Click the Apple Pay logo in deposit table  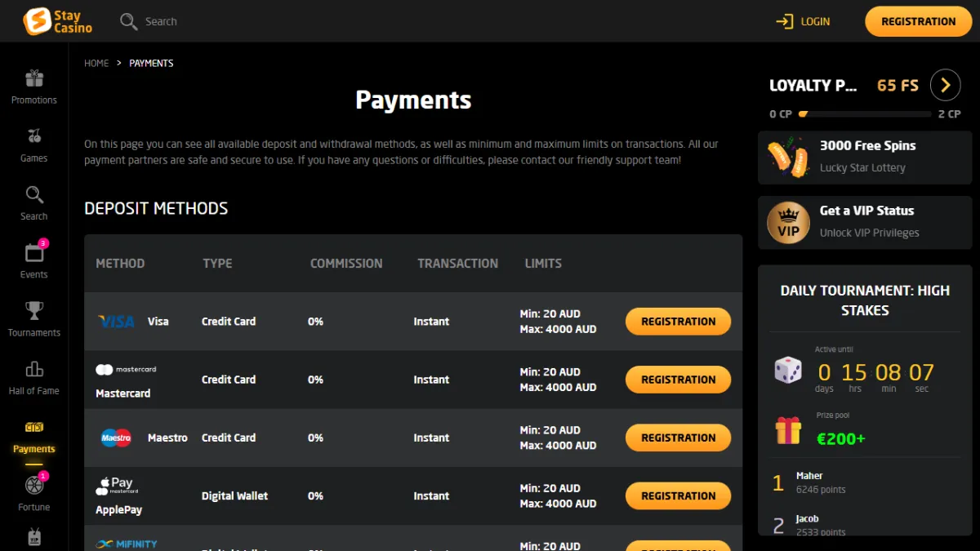117,486
